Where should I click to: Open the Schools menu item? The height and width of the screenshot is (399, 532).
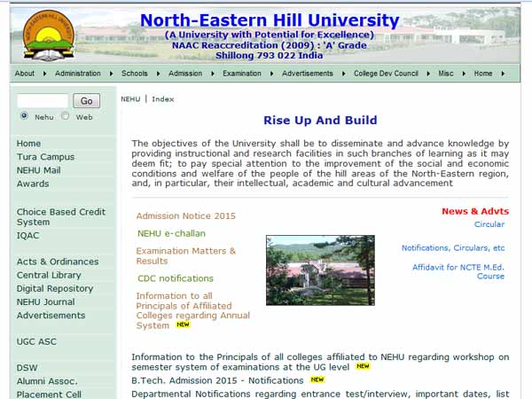point(134,74)
